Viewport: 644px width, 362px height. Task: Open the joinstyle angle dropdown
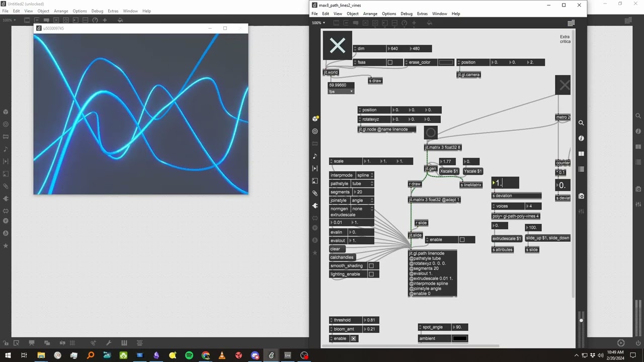click(362, 200)
